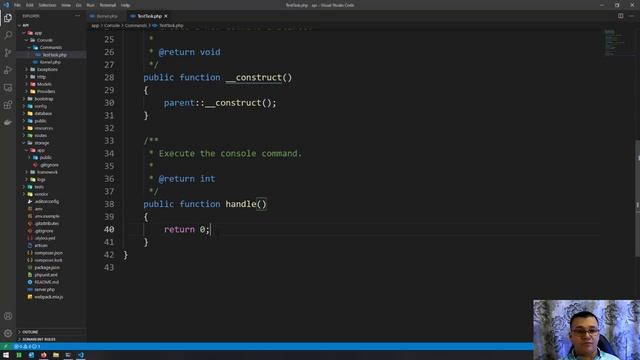Expand the bootstrap folder
The width and height of the screenshot is (640, 360).
pos(44,99)
